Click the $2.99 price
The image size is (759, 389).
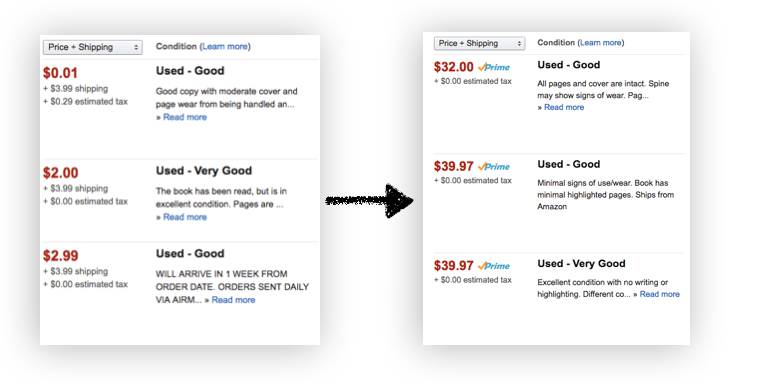coord(61,255)
